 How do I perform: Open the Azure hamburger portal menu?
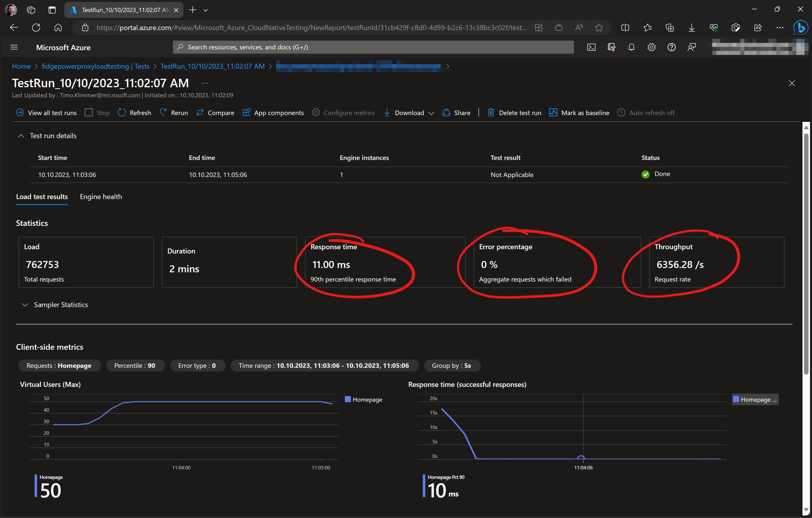tap(14, 47)
